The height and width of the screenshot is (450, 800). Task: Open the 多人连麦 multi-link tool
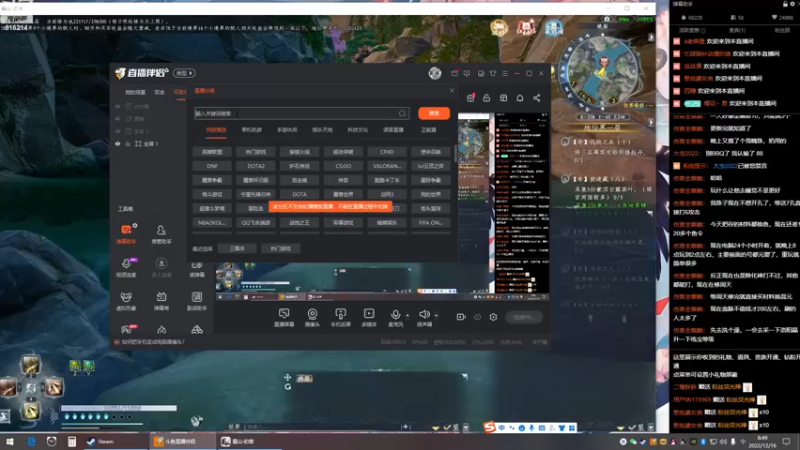pyautogui.click(x=161, y=267)
